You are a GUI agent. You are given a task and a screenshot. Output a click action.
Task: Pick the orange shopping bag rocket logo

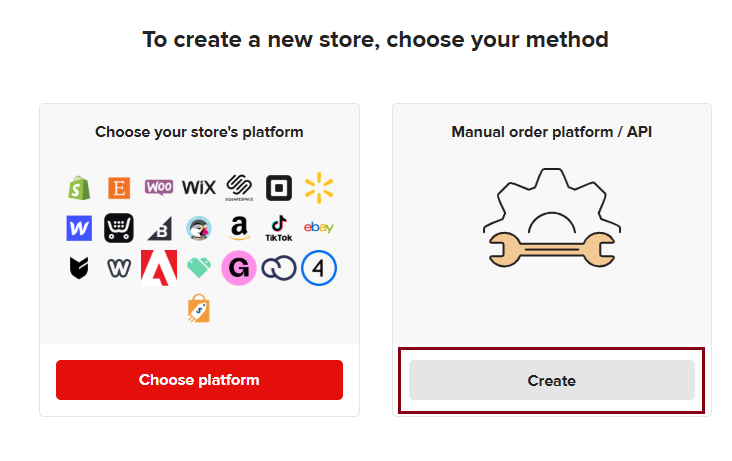(x=199, y=308)
